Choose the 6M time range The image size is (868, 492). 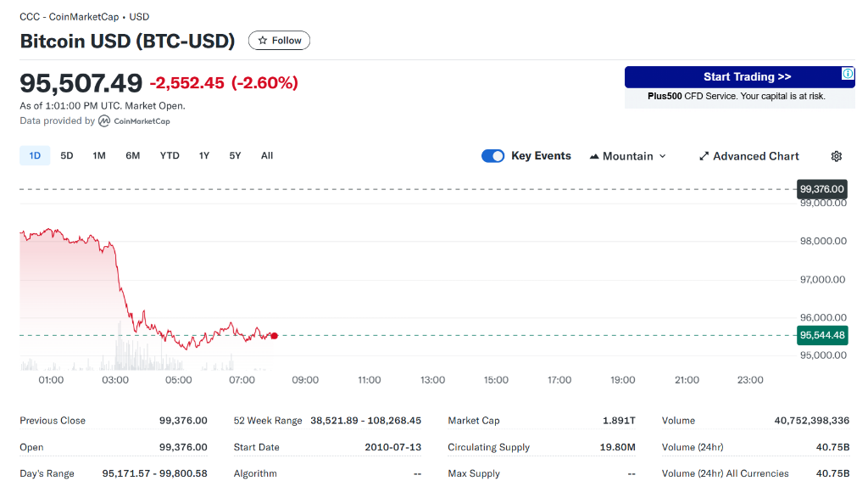pyautogui.click(x=132, y=155)
